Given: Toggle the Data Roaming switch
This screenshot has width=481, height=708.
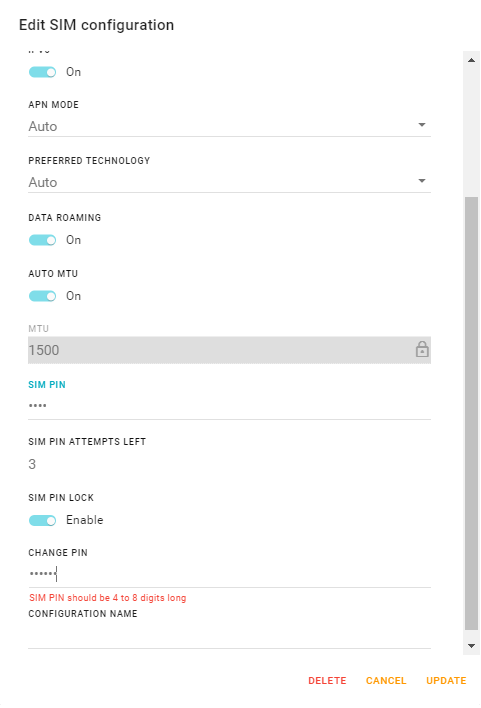Looking at the screenshot, I should coord(42,240).
